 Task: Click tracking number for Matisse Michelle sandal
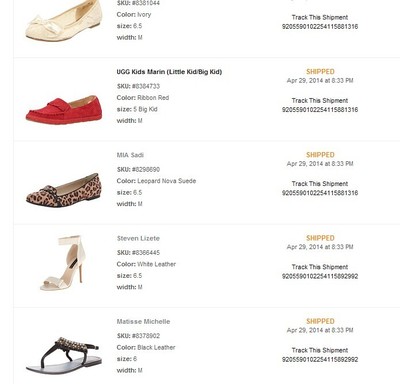pyautogui.click(x=320, y=360)
